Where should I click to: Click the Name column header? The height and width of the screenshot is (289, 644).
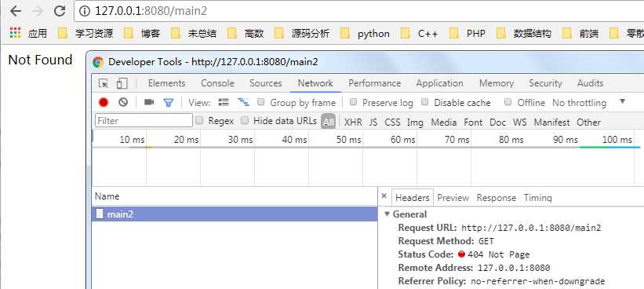235,196
